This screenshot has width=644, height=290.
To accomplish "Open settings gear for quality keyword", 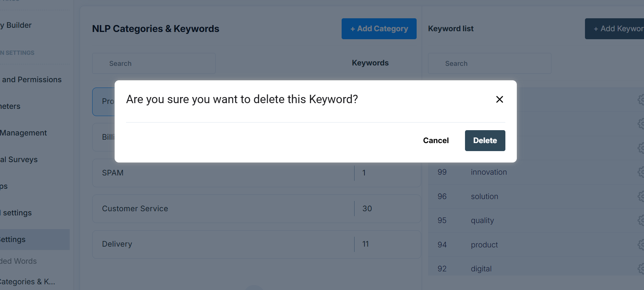I will point(641,220).
